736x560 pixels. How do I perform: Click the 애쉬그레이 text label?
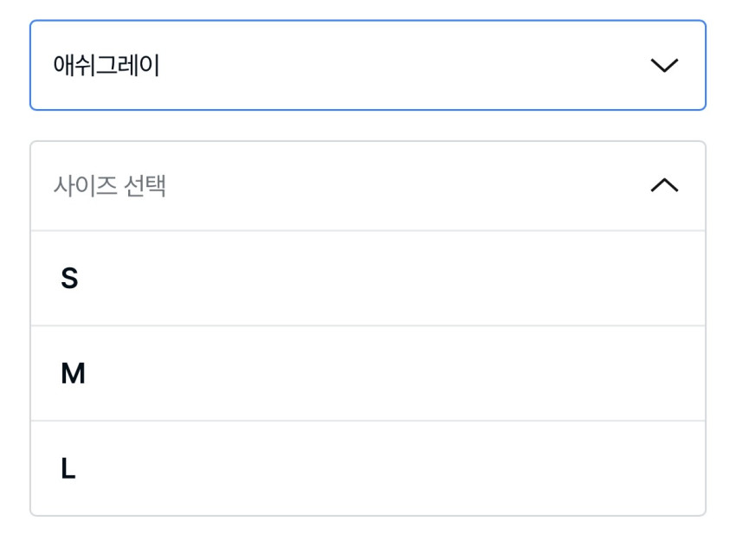tap(107, 66)
